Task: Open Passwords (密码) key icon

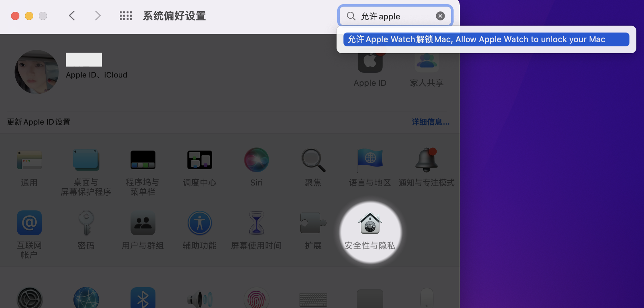Action: 86,223
